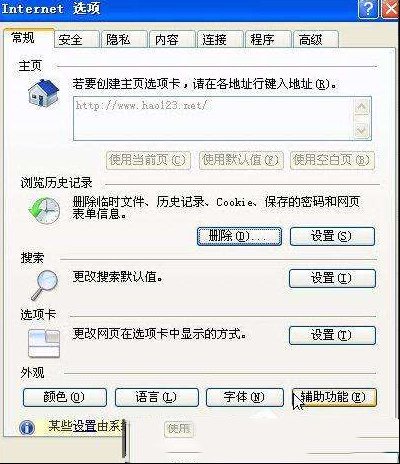Click the 颜色(O) appearance button
Screen dimensions: 400x464
(65, 397)
